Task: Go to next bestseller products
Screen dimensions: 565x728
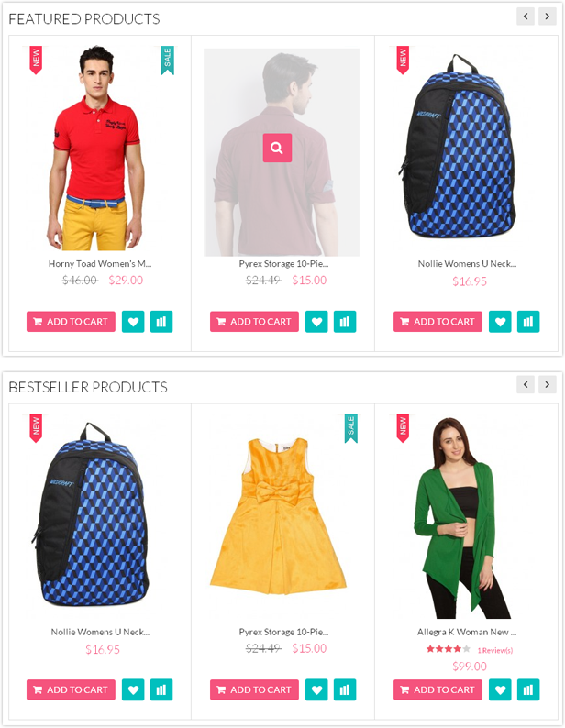Action: coord(548,384)
